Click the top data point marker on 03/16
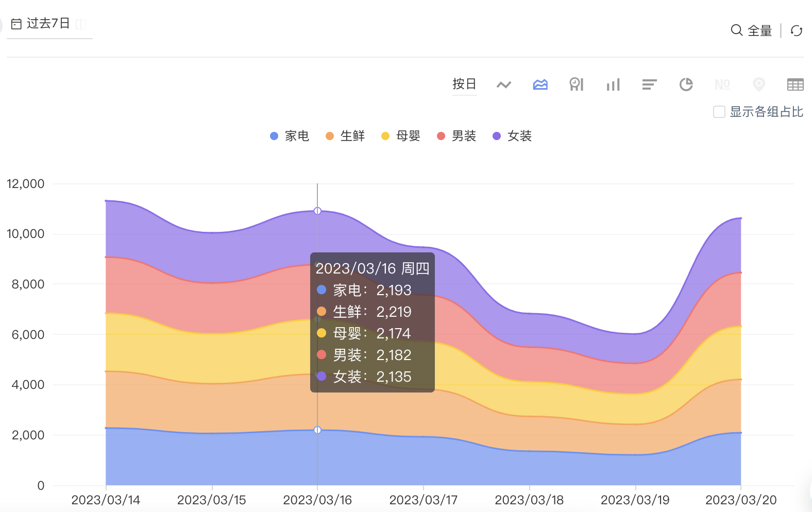The width and height of the screenshot is (812, 512). tap(317, 211)
